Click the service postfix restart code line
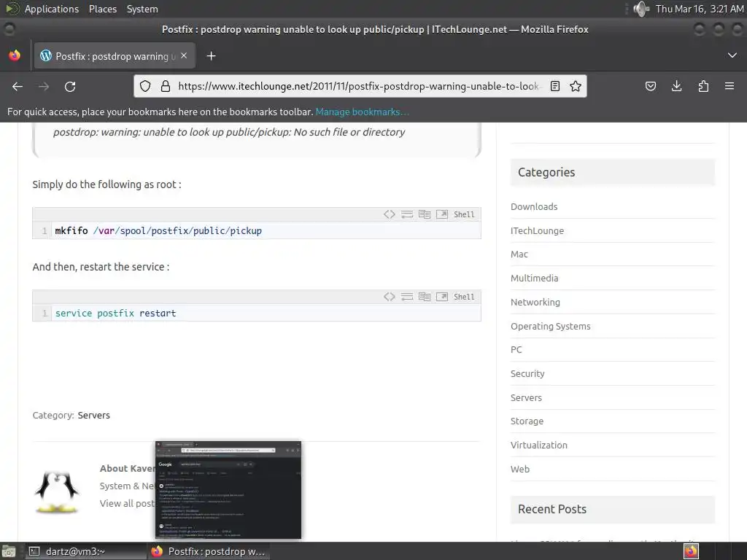 (x=116, y=313)
